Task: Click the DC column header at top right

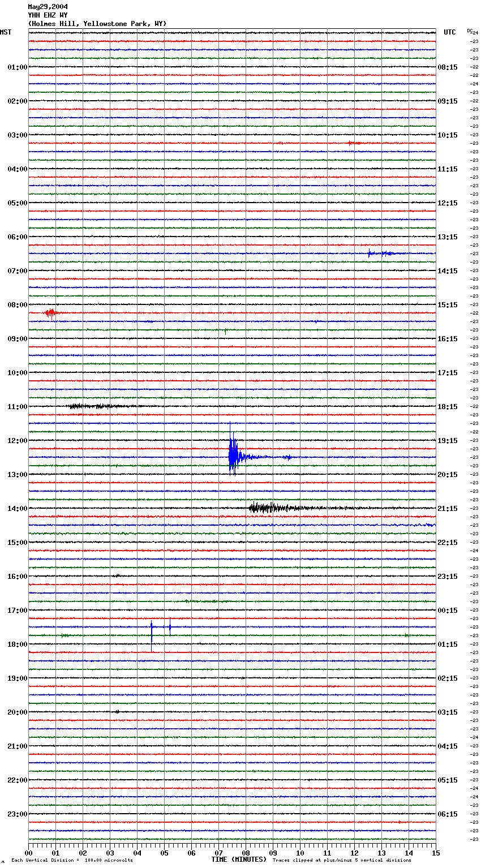Action: tap(470, 31)
